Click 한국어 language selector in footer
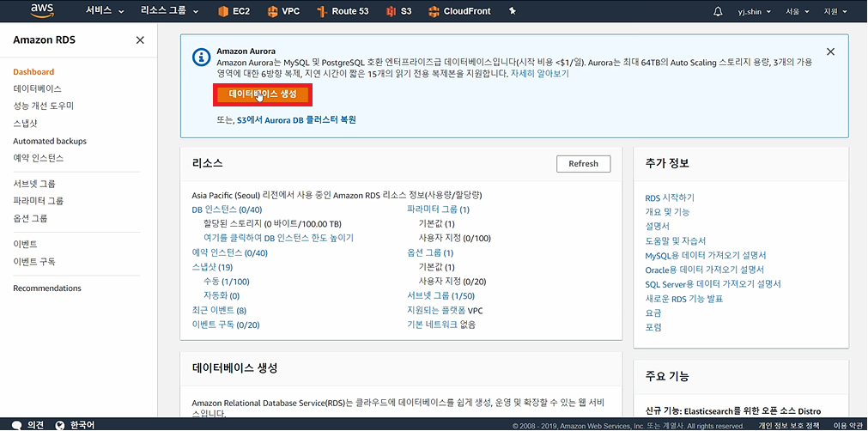The height and width of the screenshot is (431, 868). (x=82, y=426)
